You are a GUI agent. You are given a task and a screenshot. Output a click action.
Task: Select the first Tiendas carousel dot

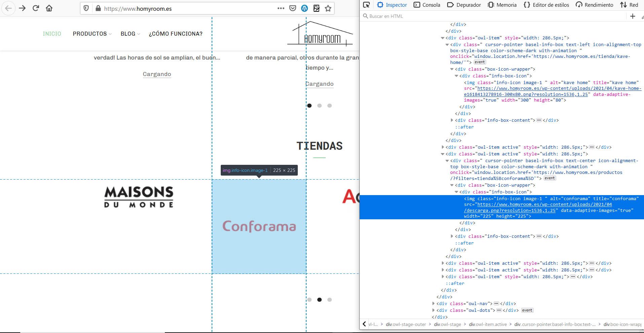click(x=310, y=300)
